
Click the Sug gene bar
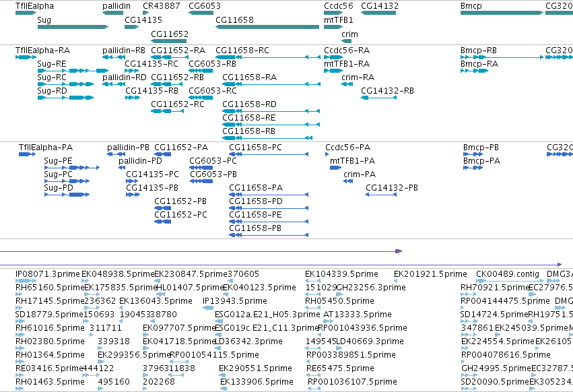coord(73,27)
